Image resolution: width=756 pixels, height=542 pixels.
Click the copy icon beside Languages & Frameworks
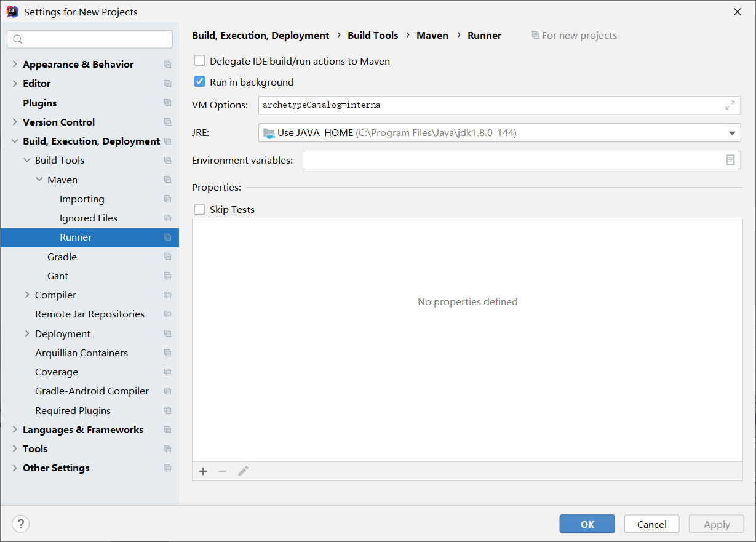tap(167, 429)
